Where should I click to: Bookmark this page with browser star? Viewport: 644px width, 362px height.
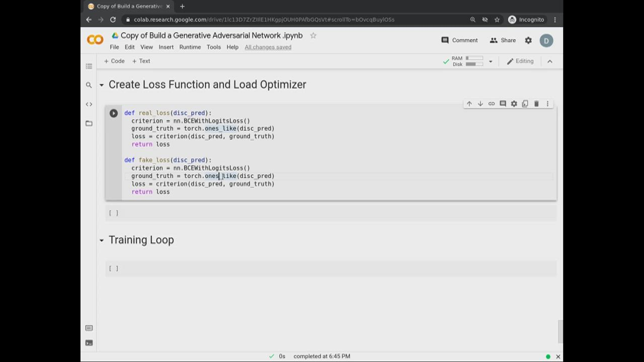coord(497,20)
